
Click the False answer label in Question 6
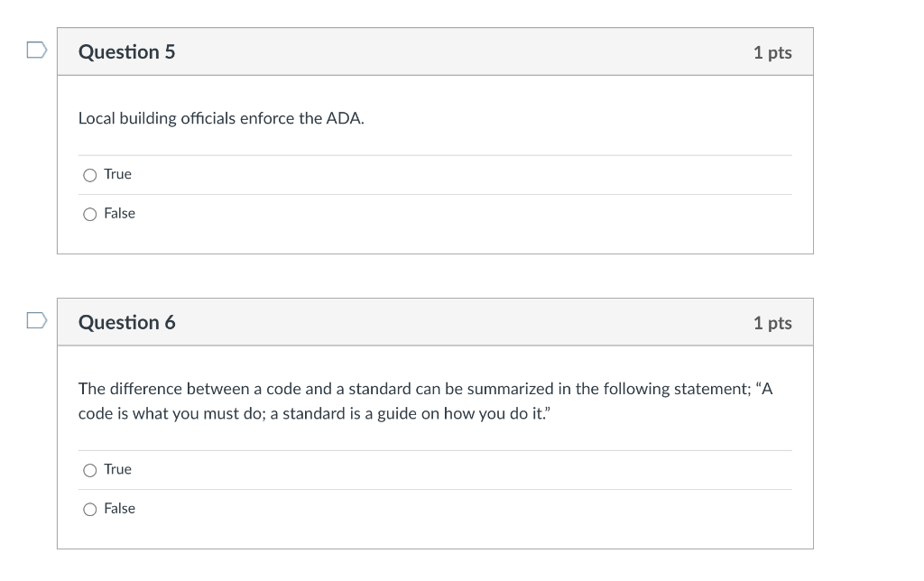(119, 509)
